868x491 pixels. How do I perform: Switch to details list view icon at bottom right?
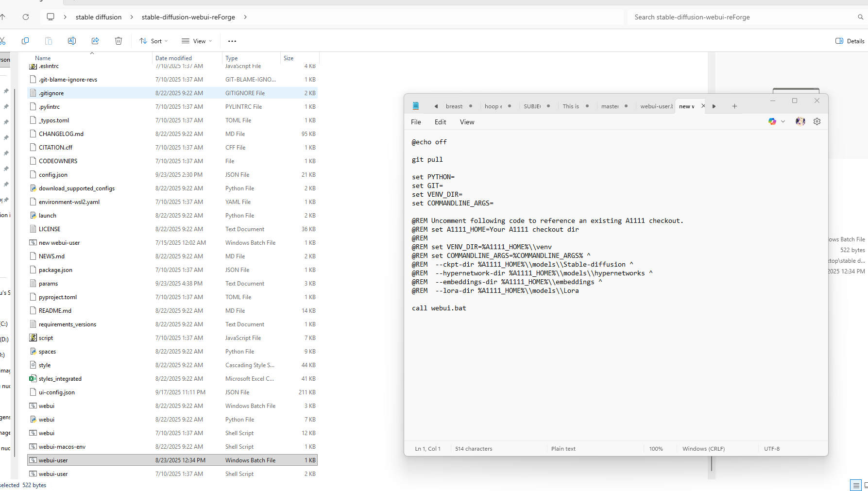[x=856, y=485]
